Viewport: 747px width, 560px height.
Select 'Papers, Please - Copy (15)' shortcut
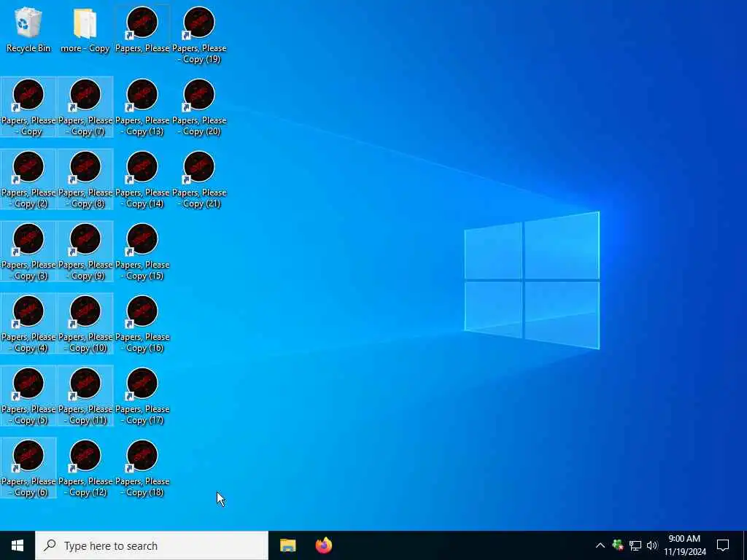[142, 252]
